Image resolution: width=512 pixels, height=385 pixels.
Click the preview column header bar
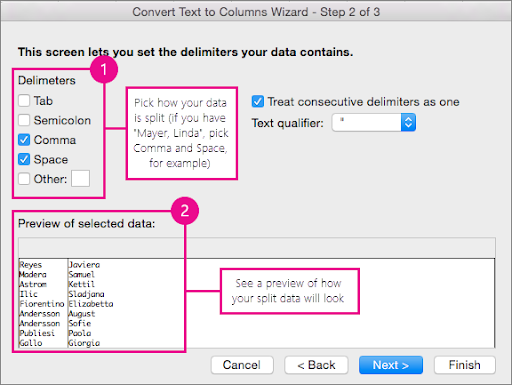pos(257,248)
